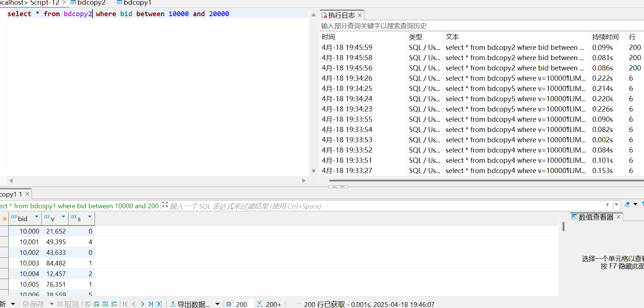644x308 pixels.
Task: Open the v column filter dropdown
Action: pos(63,217)
